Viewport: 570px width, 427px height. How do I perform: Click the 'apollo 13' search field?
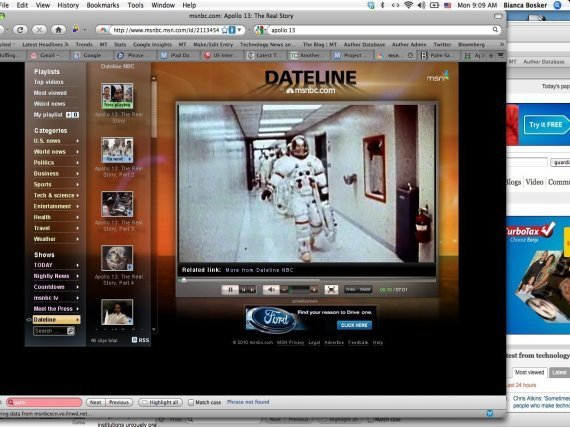click(x=380, y=30)
